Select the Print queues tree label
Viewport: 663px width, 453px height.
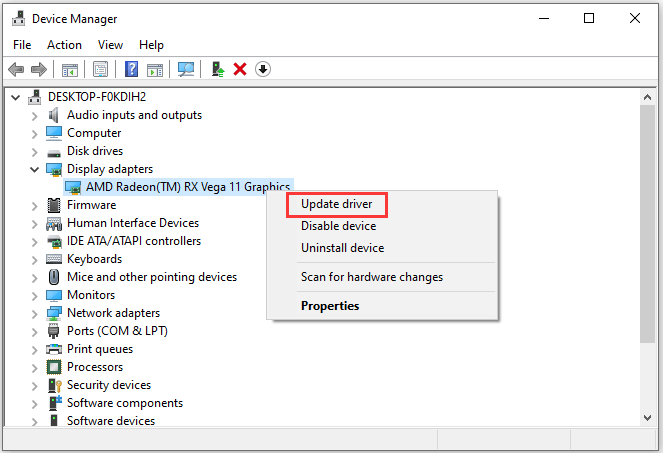(100, 349)
